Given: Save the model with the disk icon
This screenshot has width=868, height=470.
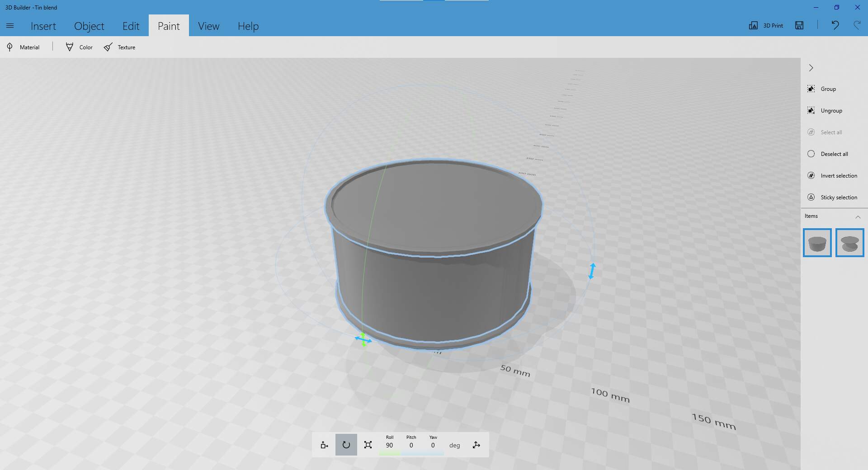Looking at the screenshot, I should [x=799, y=26].
